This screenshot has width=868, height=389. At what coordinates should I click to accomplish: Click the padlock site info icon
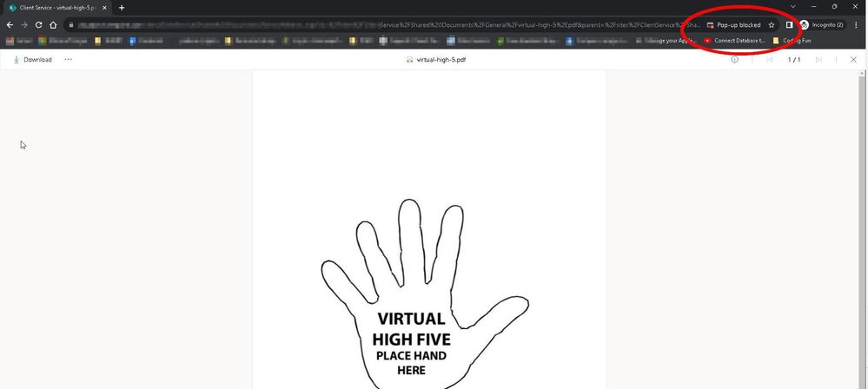coord(71,25)
